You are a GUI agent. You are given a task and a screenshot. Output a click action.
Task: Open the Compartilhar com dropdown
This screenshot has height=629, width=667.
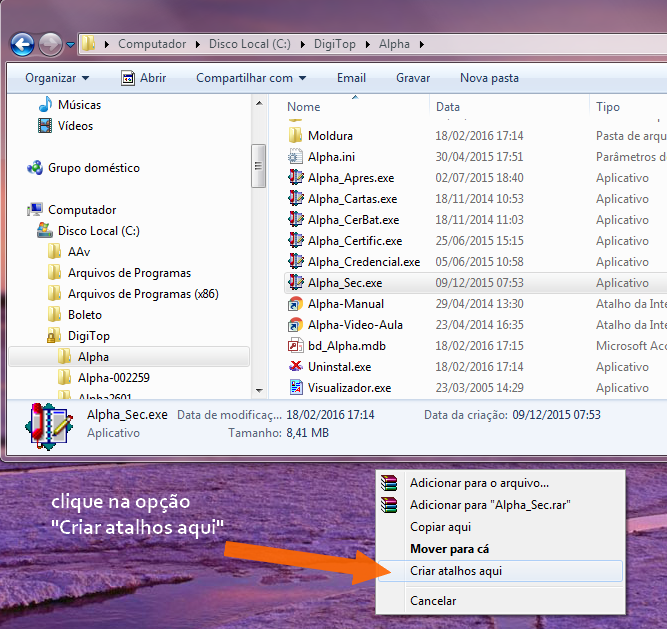click(251, 78)
